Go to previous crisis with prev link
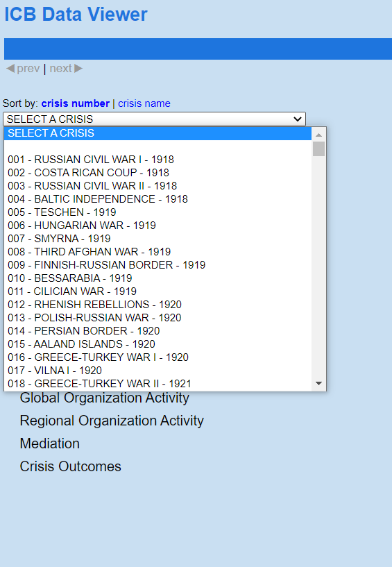The image size is (392, 567). pos(23,68)
